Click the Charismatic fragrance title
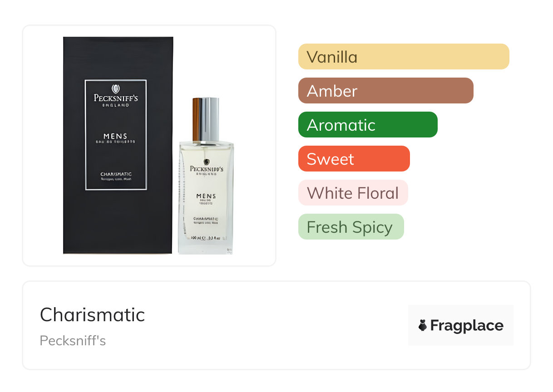553x392 pixels. 92,314
